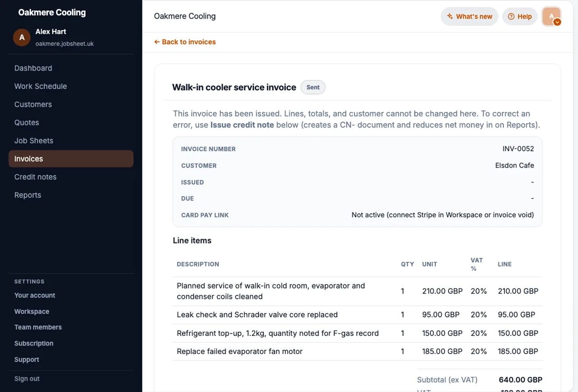Click the Walk-in cooler service invoice title
Viewport: 578px width, 392px height.
234,88
